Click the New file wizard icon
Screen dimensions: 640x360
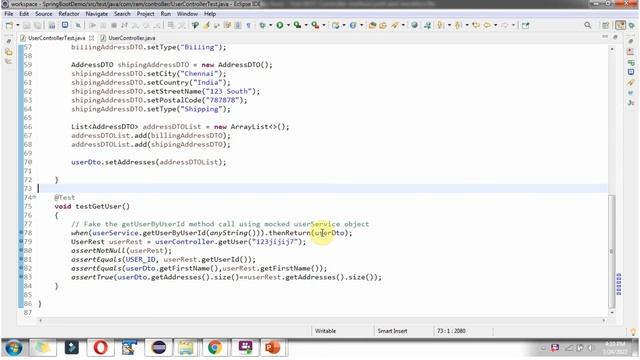[9, 25]
